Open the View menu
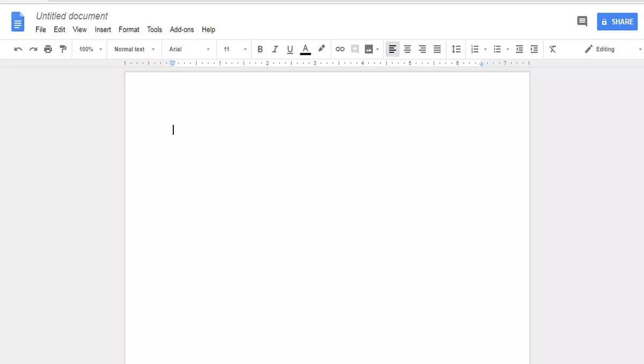This screenshot has height=364, width=644. click(x=79, y=30)
